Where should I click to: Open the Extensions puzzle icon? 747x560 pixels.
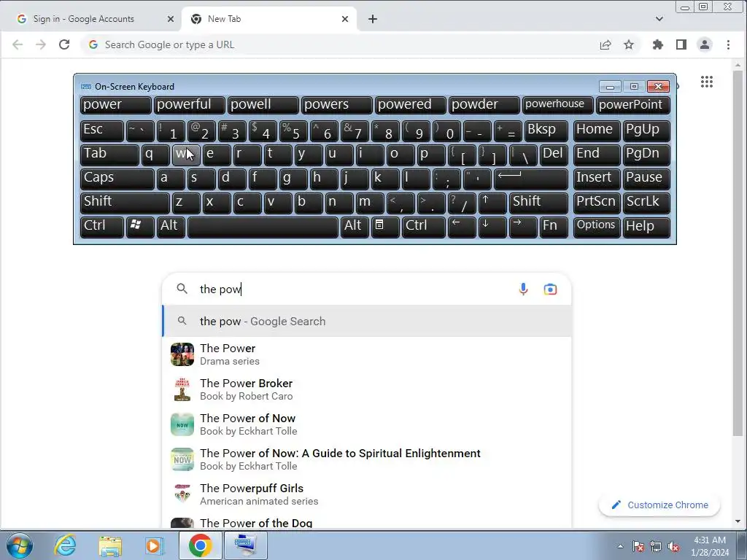pos(658,44)
